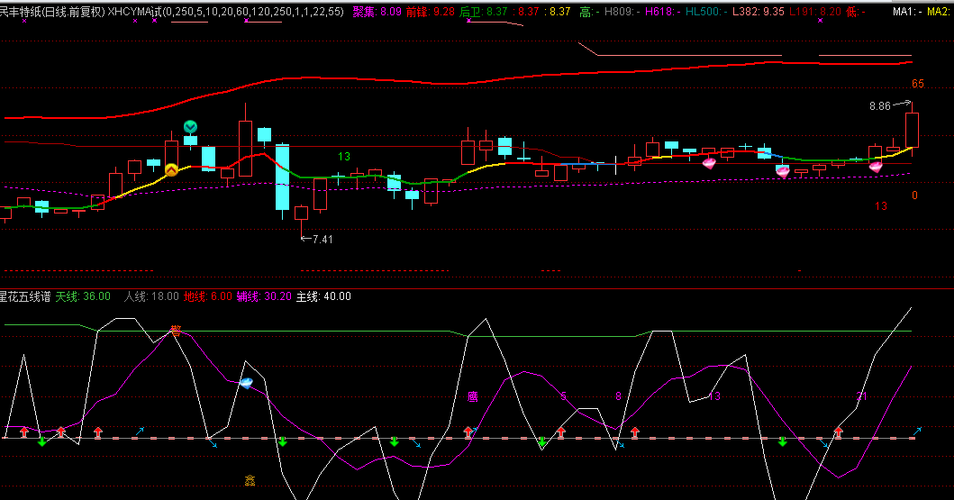Image resolution: width=954 pixels, height=500 pixels.
Task: Open the XHCYMA试 indicator parameters label
Action: pos(226,12)
